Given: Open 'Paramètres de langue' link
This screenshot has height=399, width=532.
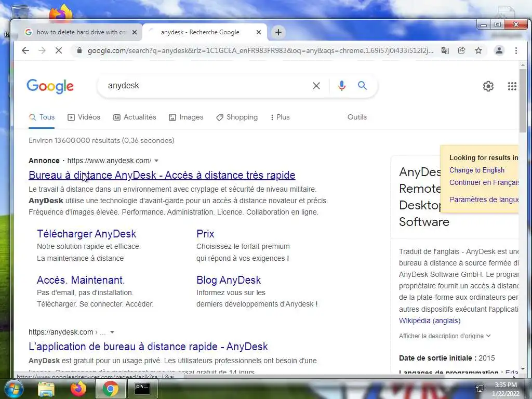Looking at the screenshot, I should coord(484,199).
